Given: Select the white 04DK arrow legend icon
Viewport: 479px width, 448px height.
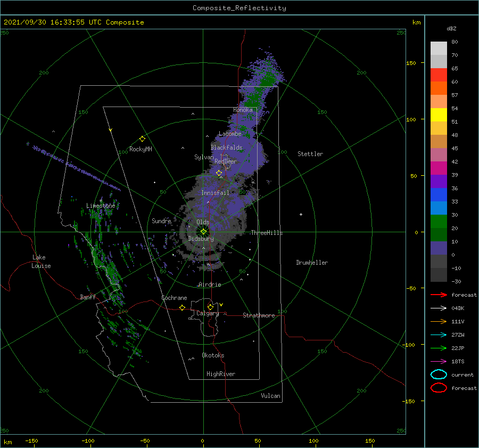Looking at the screenshot, I should point(439,308).
